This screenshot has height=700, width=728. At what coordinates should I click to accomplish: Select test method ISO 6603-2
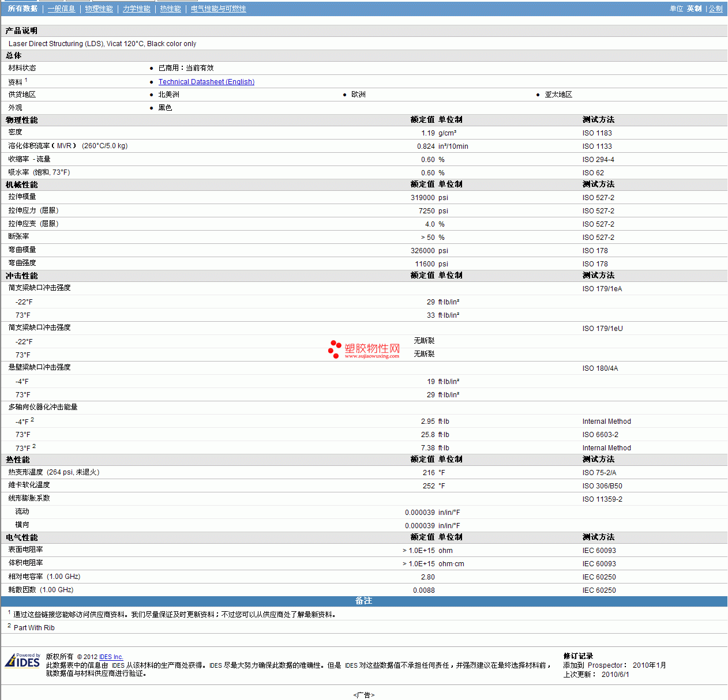[600, 435]
